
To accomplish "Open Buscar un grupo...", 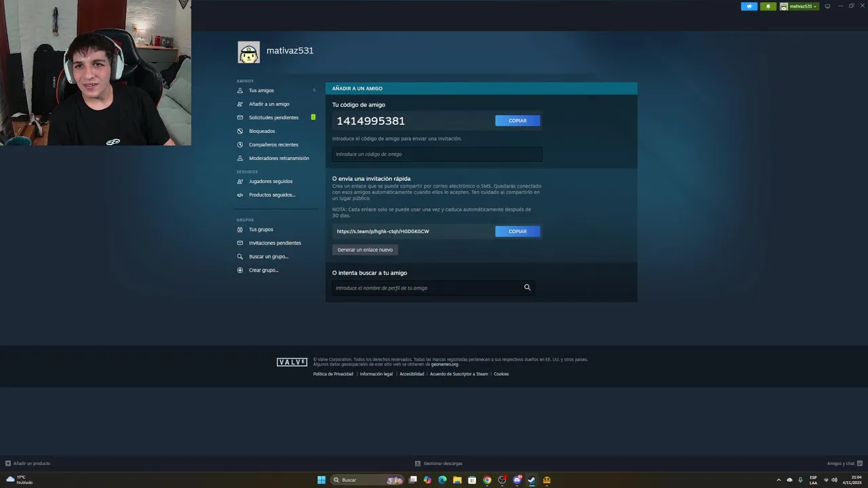I will 269,256.
